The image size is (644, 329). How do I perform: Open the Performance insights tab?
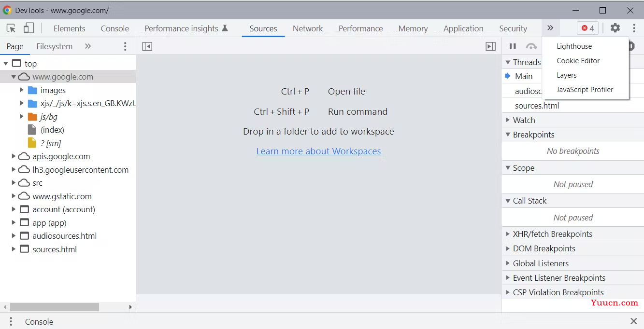pos(186,28)
